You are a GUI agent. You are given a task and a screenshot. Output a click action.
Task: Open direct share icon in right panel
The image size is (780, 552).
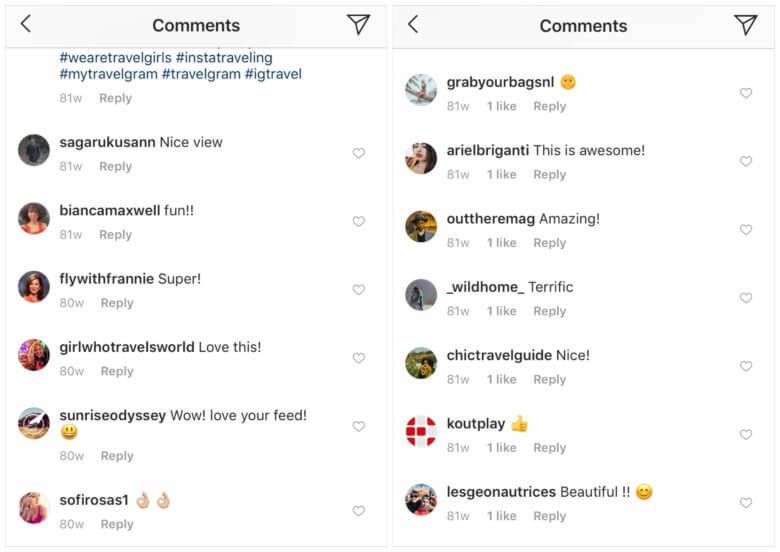745,25
